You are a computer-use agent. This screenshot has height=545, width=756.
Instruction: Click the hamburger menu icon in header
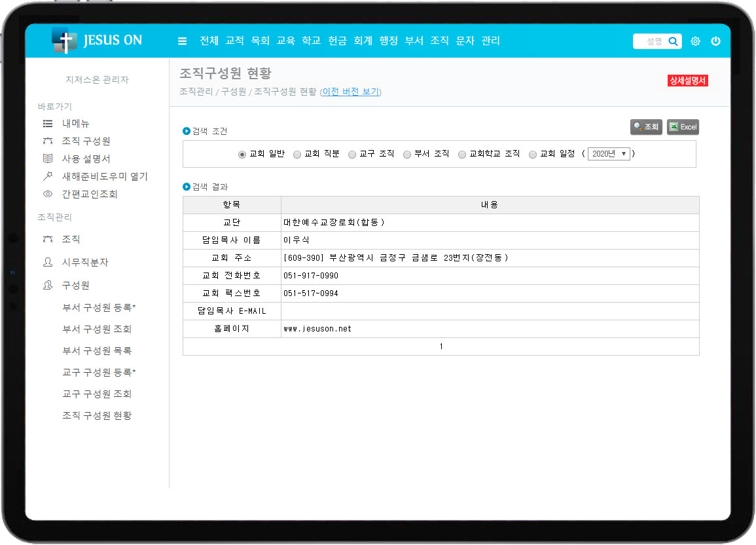point(183,41)
